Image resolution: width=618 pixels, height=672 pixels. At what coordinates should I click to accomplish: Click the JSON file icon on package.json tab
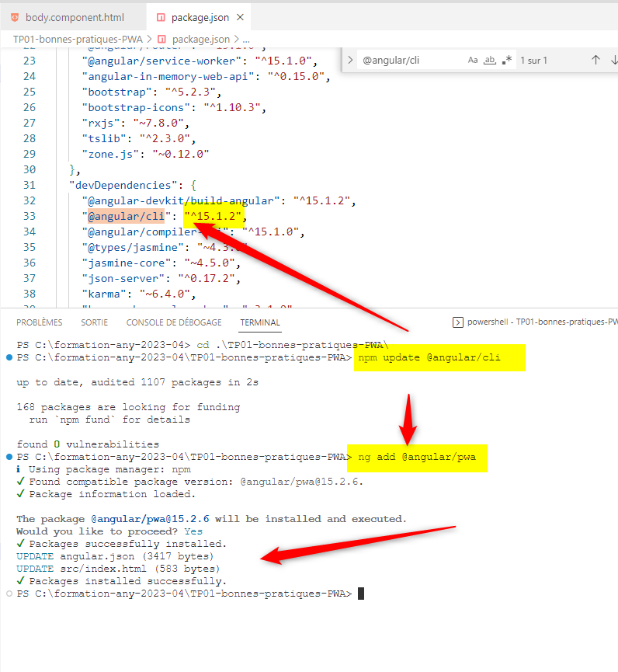(161, 18)
